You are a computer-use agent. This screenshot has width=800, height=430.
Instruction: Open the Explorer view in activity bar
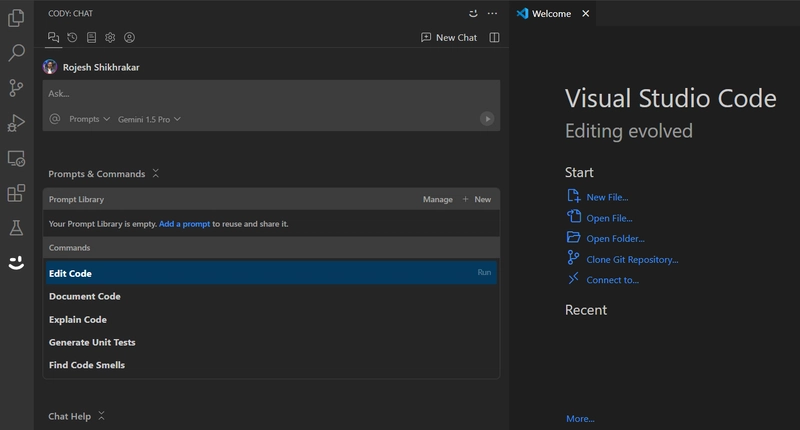click(x=16, y=18)
